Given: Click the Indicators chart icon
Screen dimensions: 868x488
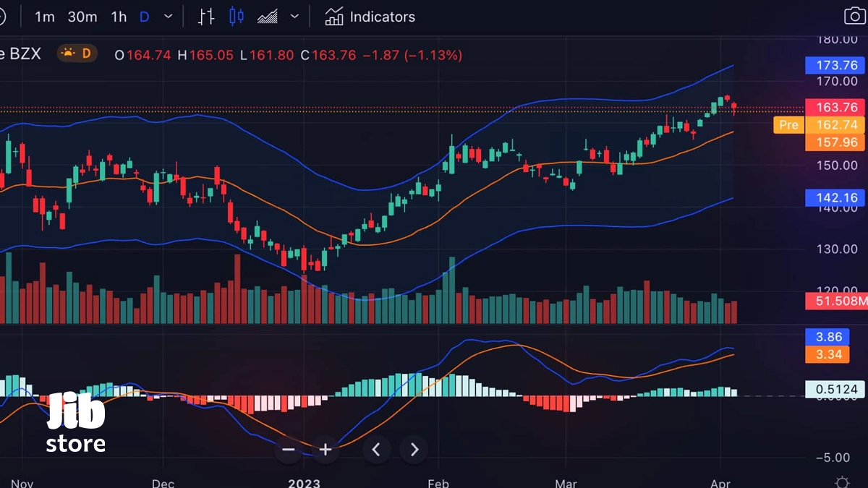Looking at the screenshot, I should 334,17.
